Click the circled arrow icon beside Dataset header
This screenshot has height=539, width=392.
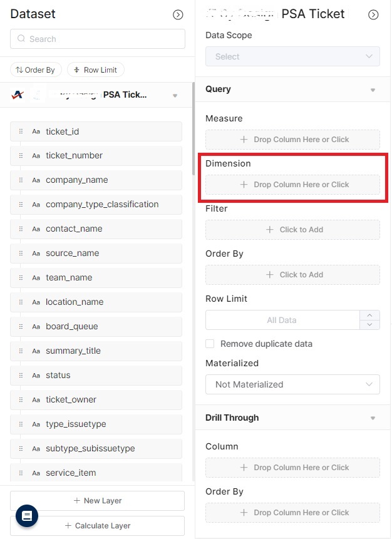tap(178, 14)
